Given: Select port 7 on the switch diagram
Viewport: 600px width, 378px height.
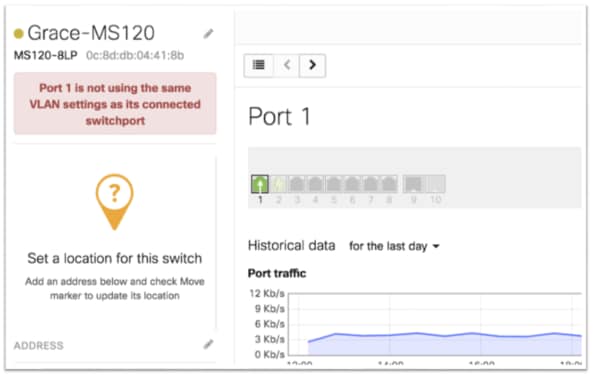Looking at the screenshot, I should pyautogui.click(x=370, y=184).
